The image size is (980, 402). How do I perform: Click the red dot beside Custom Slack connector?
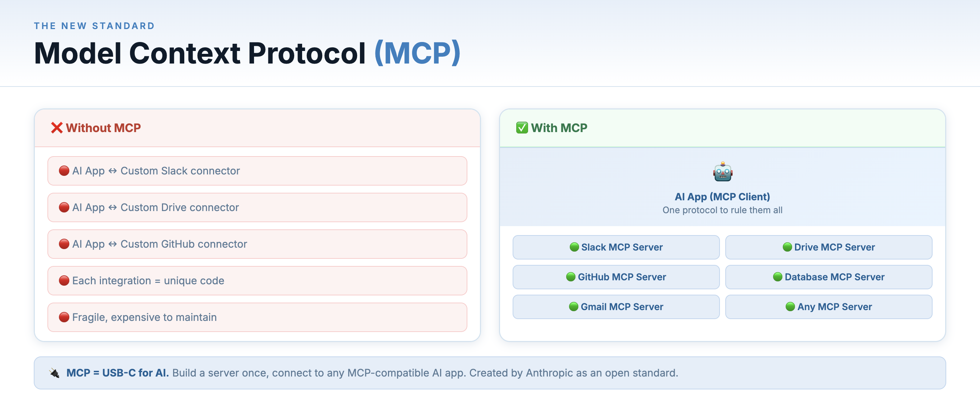click(64, 170)
